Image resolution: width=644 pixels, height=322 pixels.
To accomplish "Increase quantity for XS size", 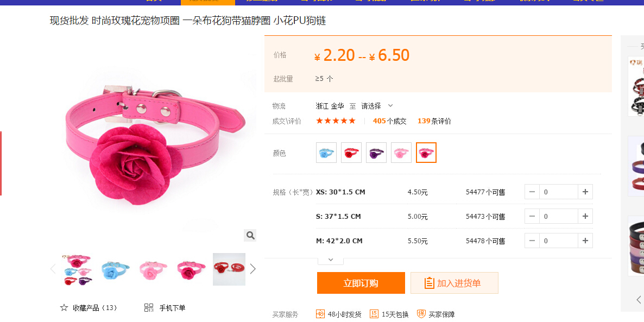I will tap(585, 192).
